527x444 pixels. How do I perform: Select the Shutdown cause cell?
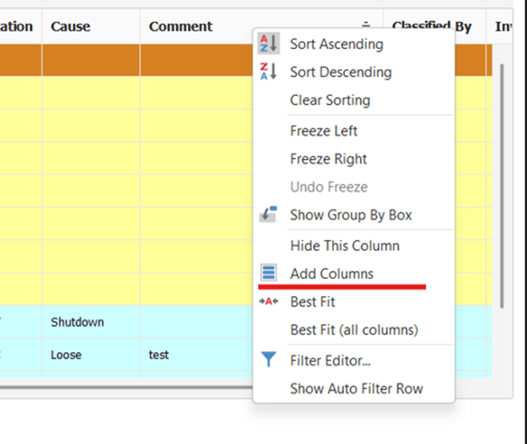[91, 322]
